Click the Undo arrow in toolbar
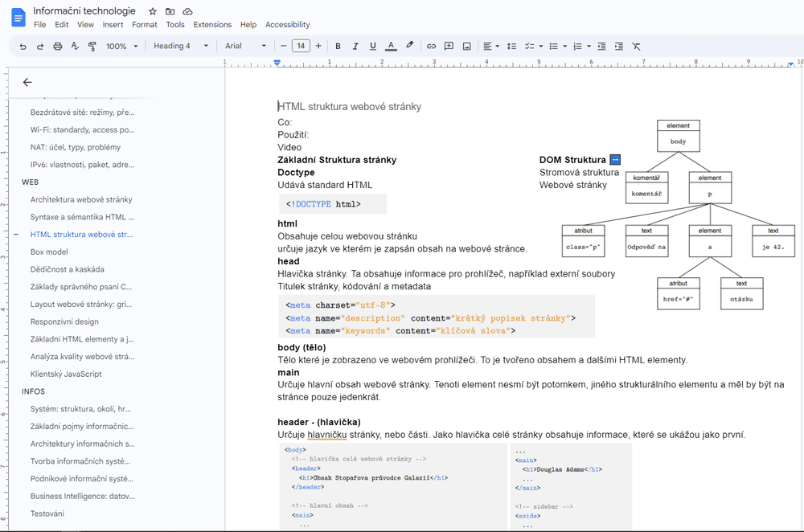 point(23,47)
